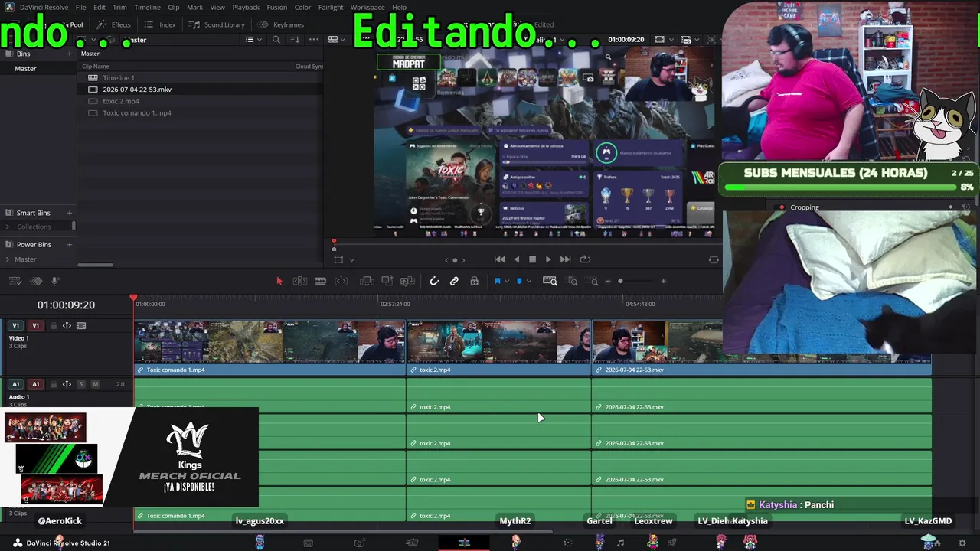Open the Fairlight menu

pos(331,8)
